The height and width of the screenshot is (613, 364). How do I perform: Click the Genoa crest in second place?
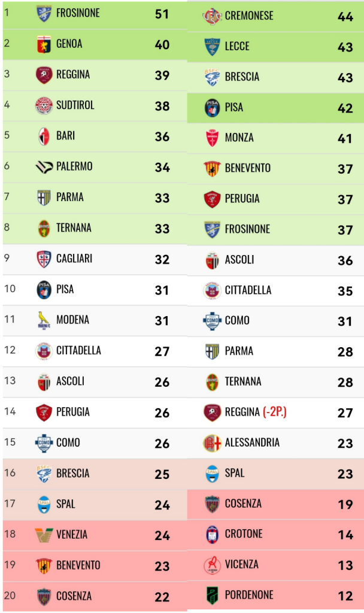tap(44, 44)
